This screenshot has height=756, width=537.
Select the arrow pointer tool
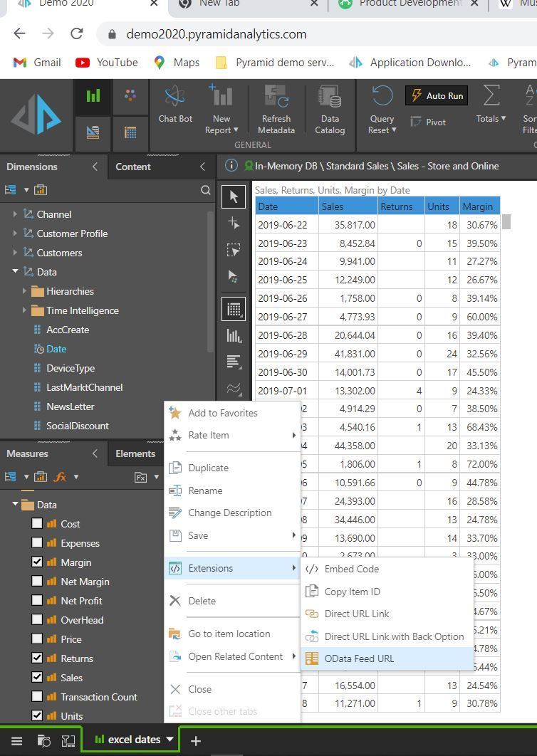tap(234, 196)
